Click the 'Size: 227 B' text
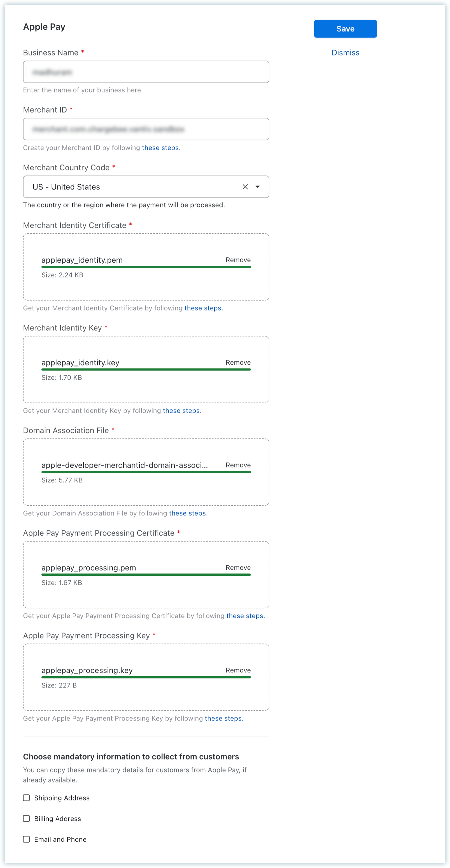 point(59,685)
